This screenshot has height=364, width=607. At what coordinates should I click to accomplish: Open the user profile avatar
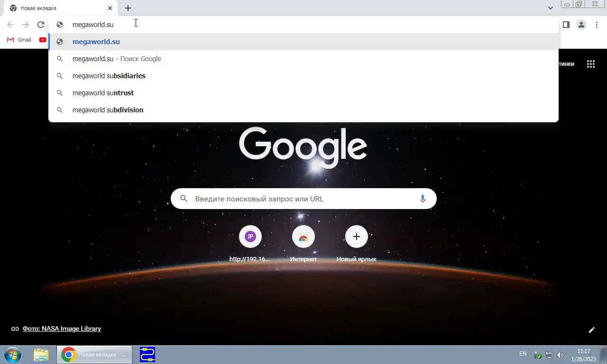581,25
